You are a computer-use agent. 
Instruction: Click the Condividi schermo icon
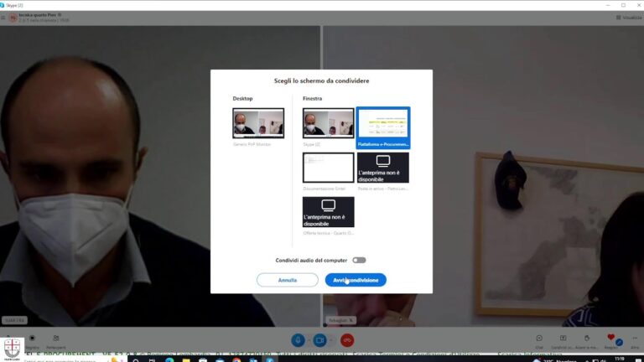coord(563,339)
